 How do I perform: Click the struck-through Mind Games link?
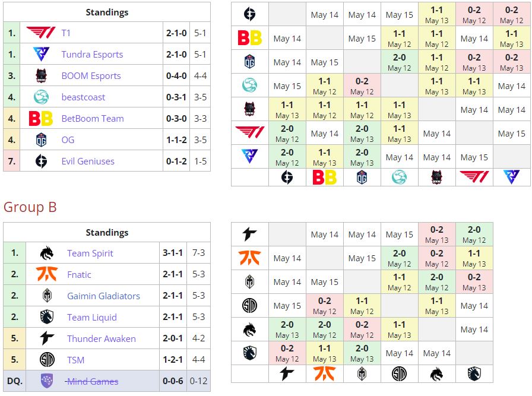pyautogui.click(x=92, y=381)
